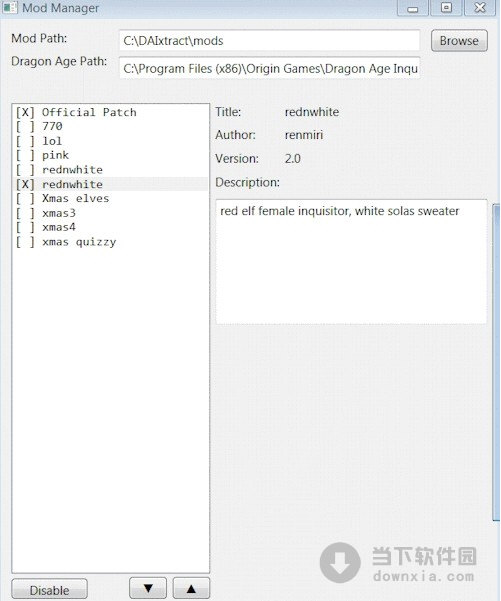This screenshot has height=601, width=501.
Task: Close the Mod Manager window
Action: [480, 8]
